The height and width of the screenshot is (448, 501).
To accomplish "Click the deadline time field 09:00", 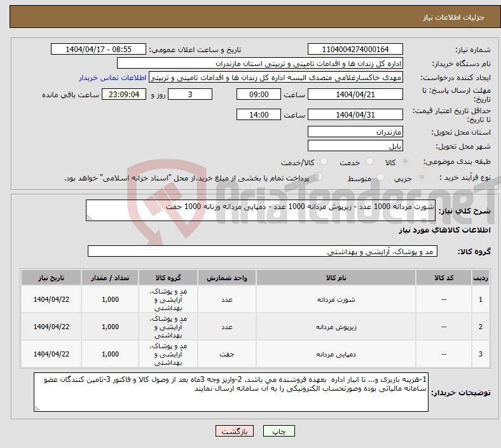I will [259, 94].
